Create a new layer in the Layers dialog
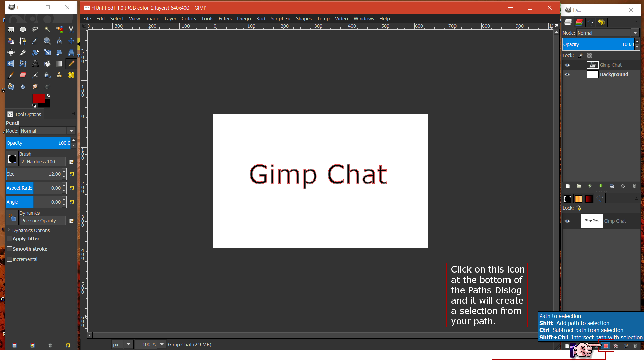This screenshot has height=362, width=644. click(568, 186)
